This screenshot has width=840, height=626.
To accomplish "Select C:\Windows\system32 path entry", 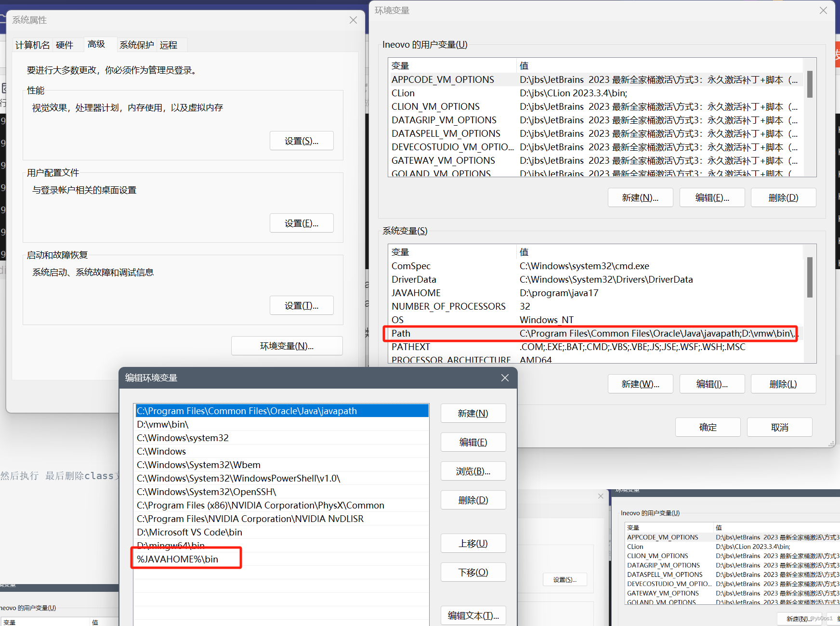I will coord(282,438).
